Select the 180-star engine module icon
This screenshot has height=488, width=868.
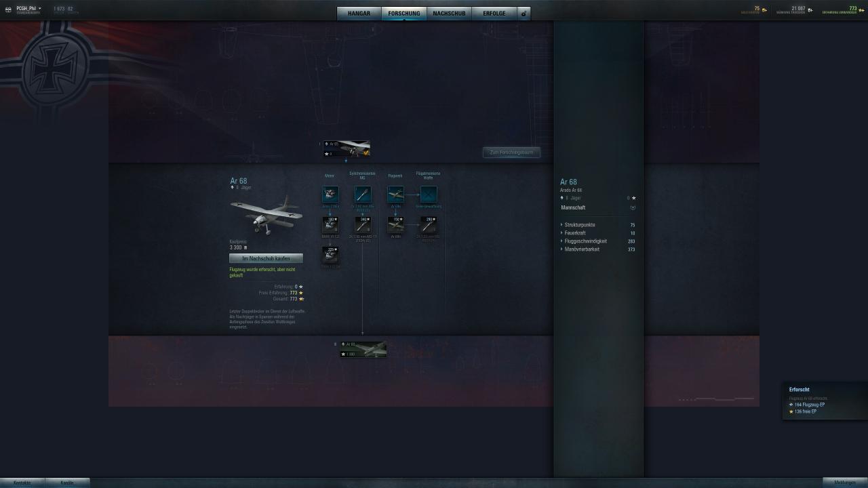pyautogui.click(x=330, y=225)
